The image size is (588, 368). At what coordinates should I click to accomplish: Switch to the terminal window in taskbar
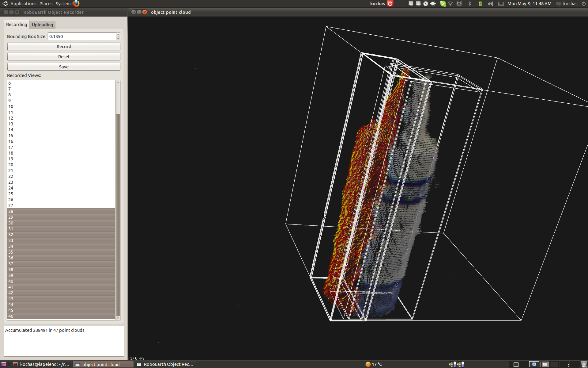pos(41,364)
